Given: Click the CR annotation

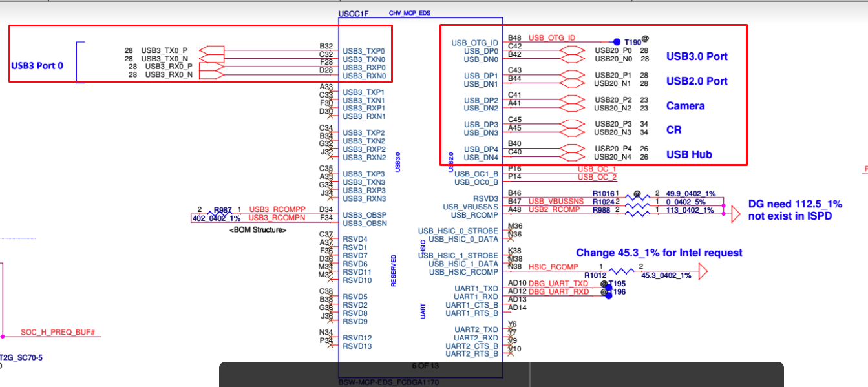Looking at the screenshot, I should [673, 130].
